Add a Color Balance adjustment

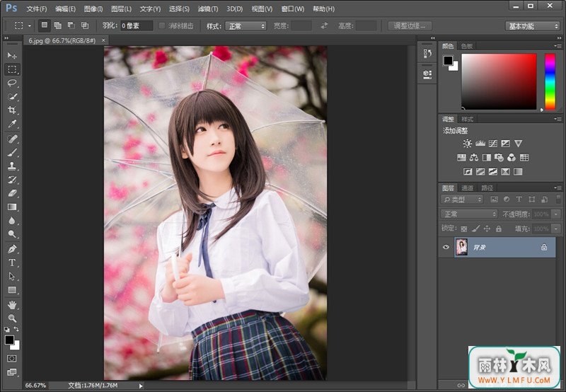click(474, 157)
